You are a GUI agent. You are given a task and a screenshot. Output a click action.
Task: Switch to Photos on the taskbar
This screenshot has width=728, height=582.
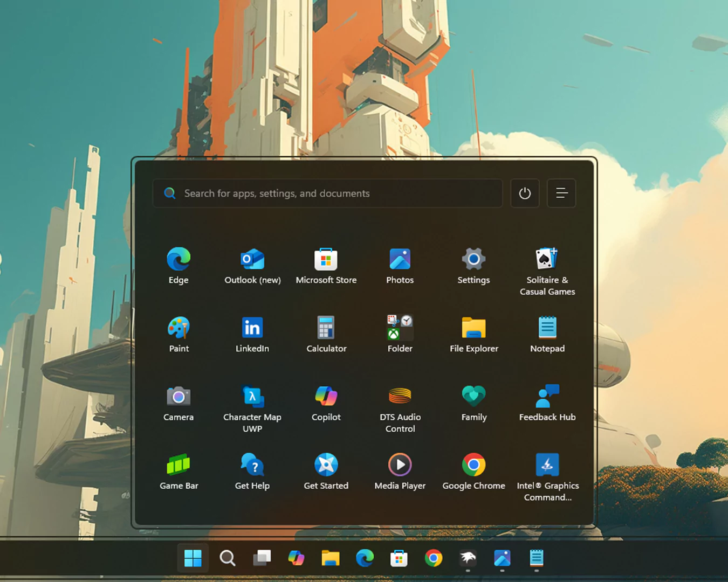tap(502, 558)
